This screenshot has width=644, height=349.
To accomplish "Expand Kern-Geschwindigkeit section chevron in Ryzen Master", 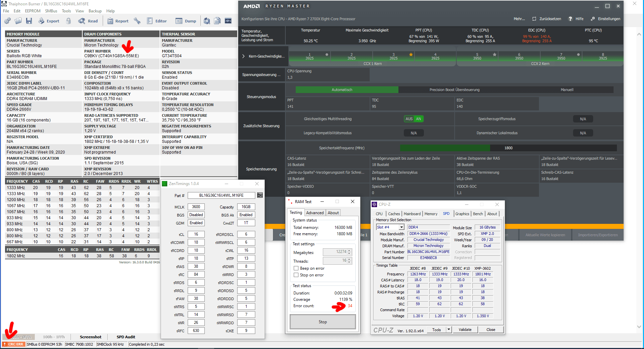I will pyautogui.click(x=244, y=56).
